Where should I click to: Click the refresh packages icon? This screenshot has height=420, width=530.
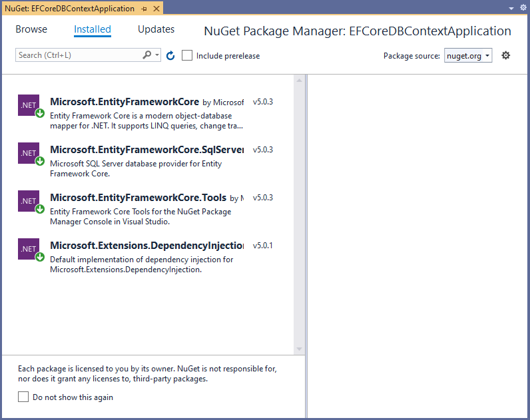coord(170,56)
